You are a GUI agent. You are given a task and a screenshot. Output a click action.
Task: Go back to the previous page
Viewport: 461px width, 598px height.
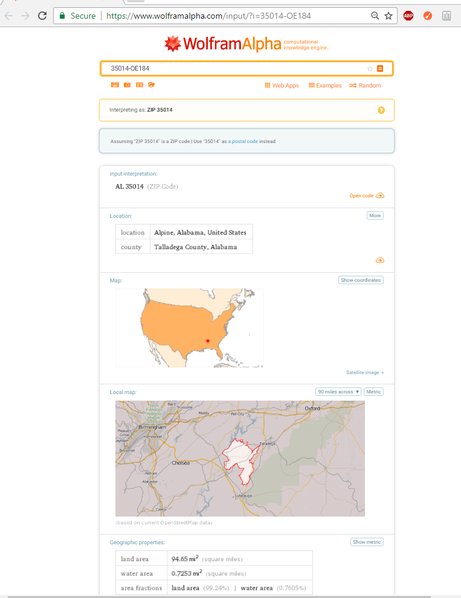coord(9,16)
